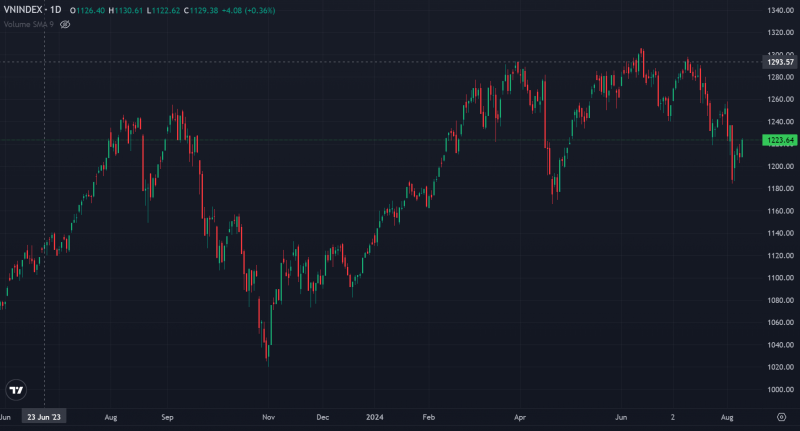Click the L1122.62 low value
The image size is (800, 431).
click(163, 10)
